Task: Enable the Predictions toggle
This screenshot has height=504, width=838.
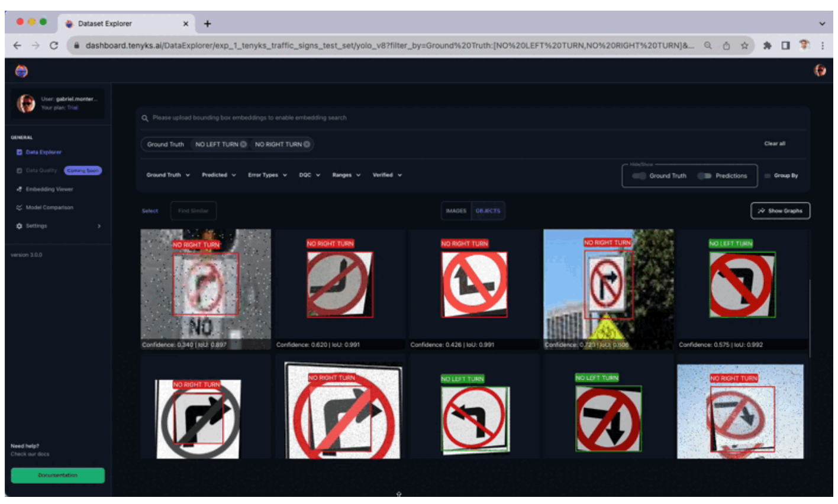Action: 705,176
